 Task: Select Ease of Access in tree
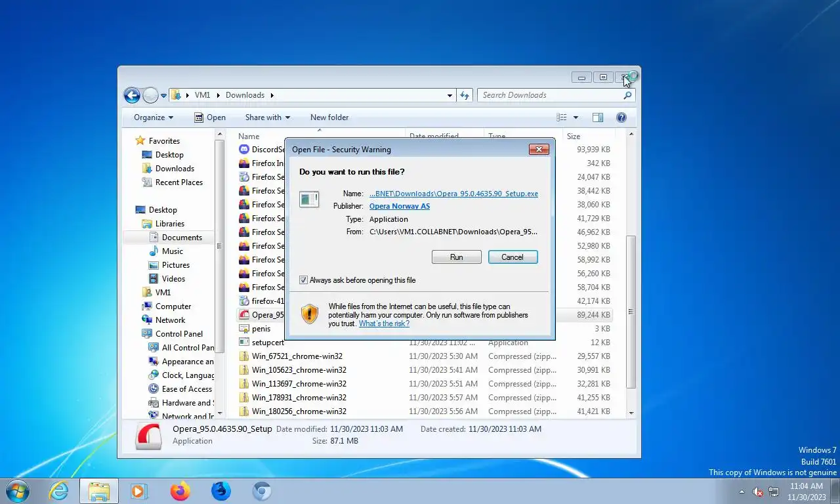click(180, 389)
